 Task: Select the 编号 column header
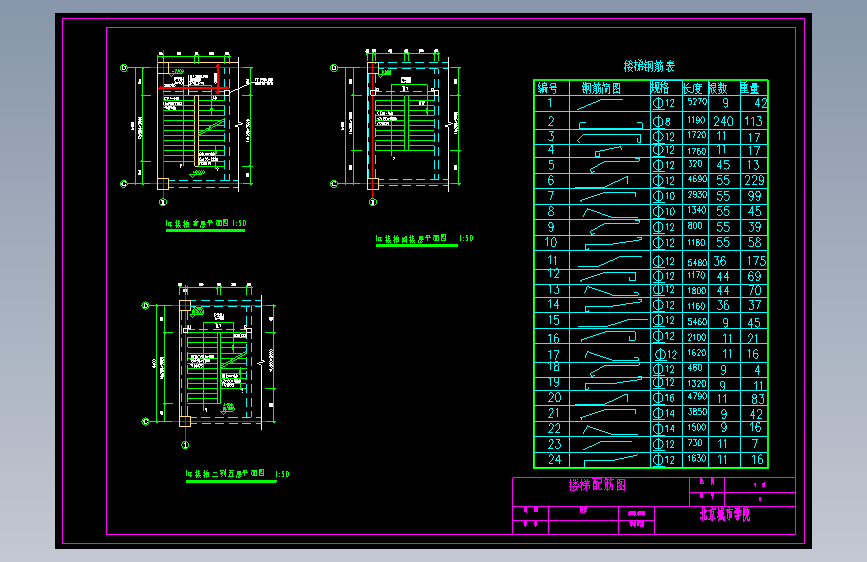pos(547,88)
